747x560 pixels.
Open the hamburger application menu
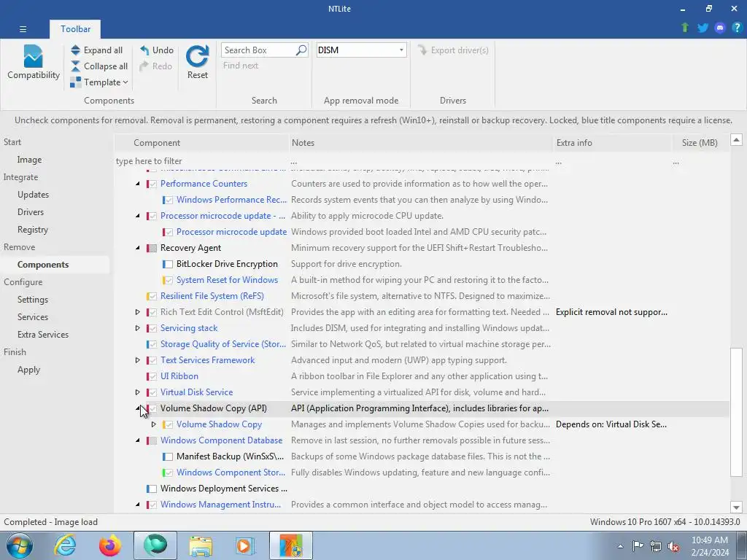pos(23,29)
